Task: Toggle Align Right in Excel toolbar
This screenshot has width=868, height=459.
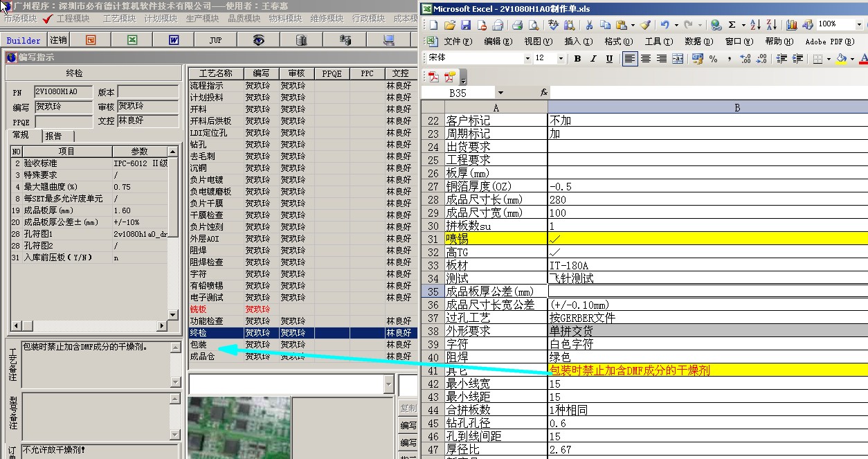Action: 662,59
